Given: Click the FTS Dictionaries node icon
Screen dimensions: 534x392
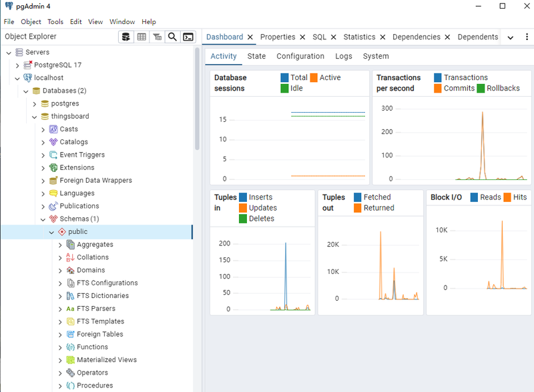Looking at the screenshot, I should [x=71, y=296].
